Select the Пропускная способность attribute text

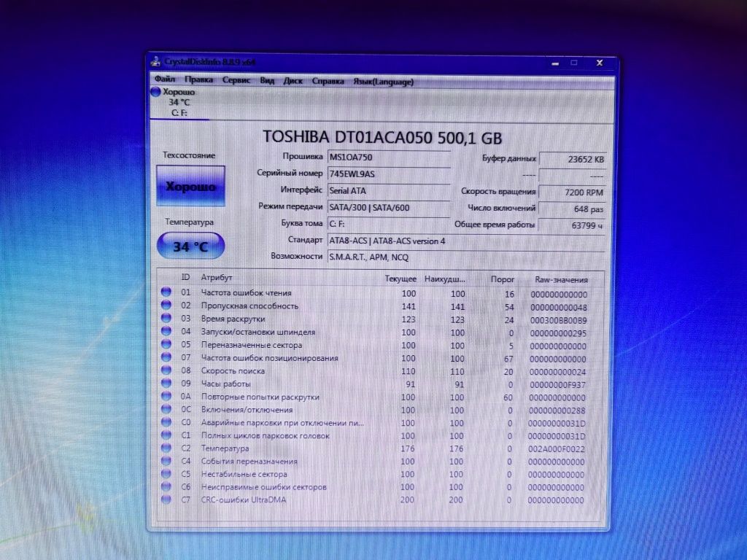point(249,306)
